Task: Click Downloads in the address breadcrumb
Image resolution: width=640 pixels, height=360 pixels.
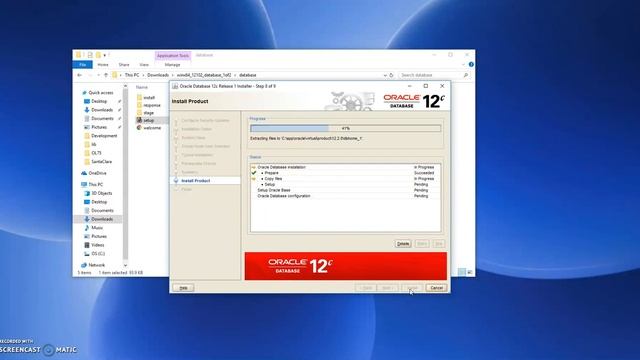Action: pyautogui.click(x=158, y=75)
